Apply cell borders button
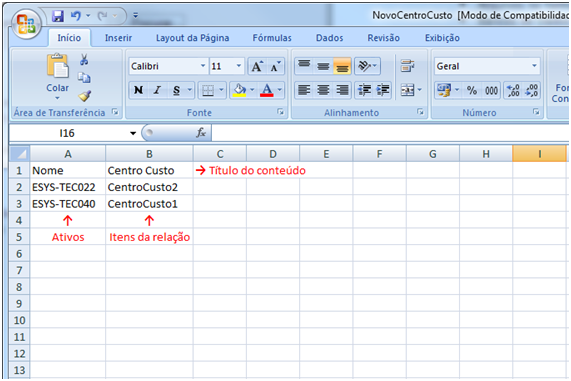 [208, 90]
